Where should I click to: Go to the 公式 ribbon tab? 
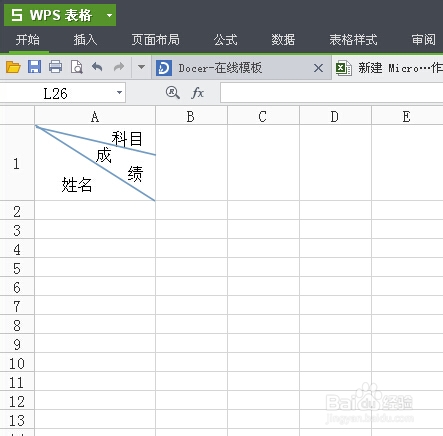point(226,40)
